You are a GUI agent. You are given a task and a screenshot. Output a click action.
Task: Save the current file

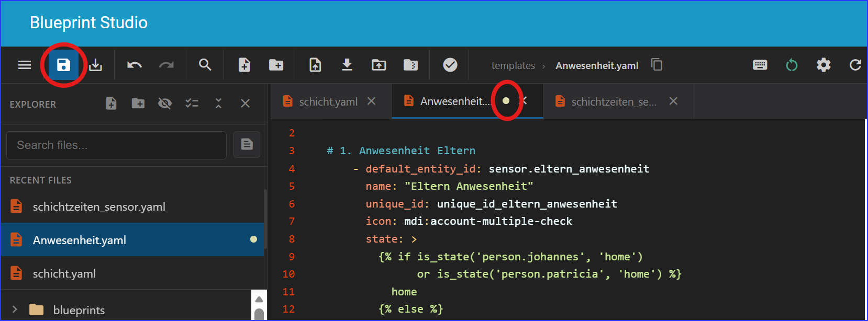coord(63,65)
